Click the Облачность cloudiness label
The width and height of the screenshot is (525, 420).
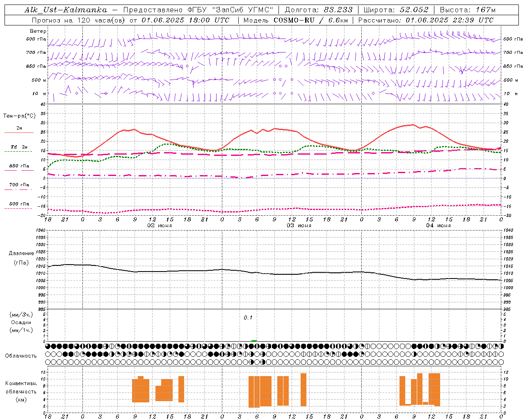[x=21, y=356]
